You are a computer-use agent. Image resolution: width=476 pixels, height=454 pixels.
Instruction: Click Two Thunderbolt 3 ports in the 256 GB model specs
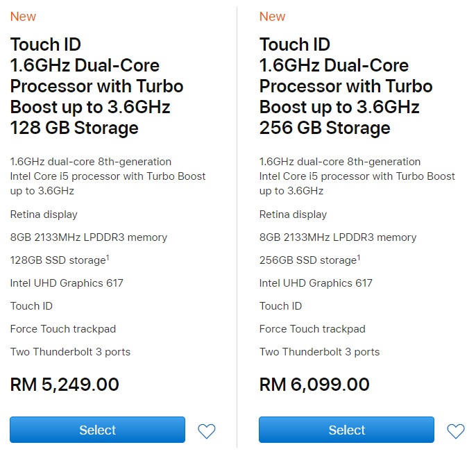(319, 352)
